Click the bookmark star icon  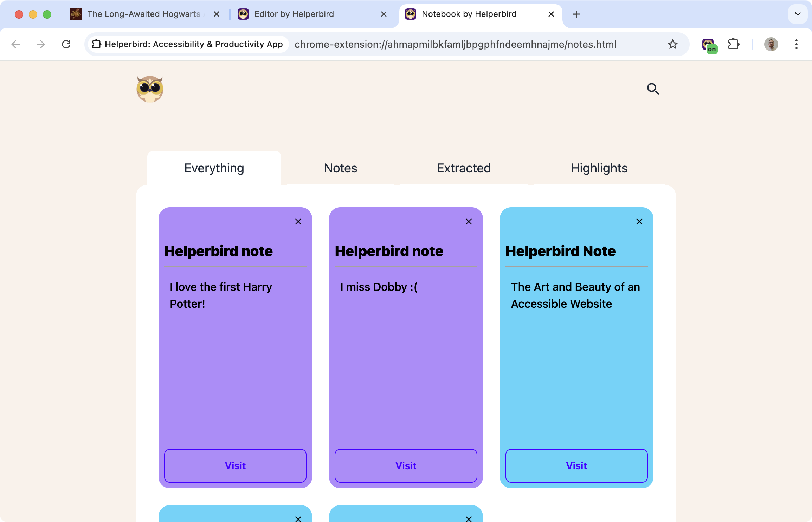674,44
